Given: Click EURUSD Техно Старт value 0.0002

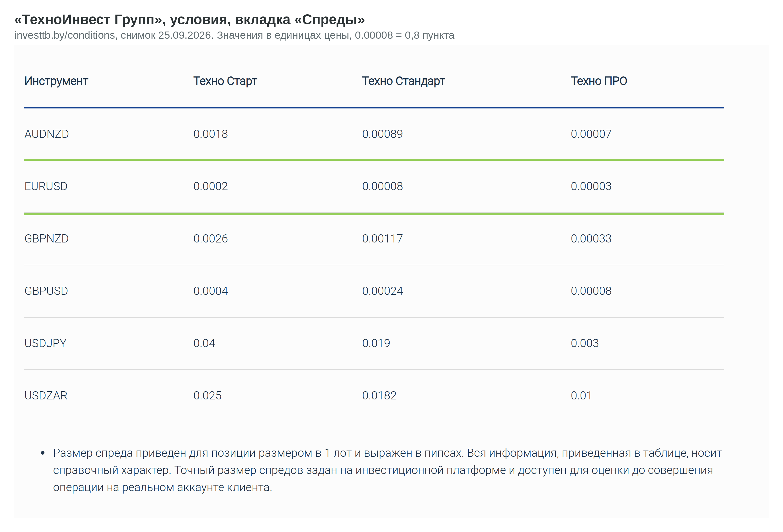Looking at the screenshot, I should click(x=211, y=186).
